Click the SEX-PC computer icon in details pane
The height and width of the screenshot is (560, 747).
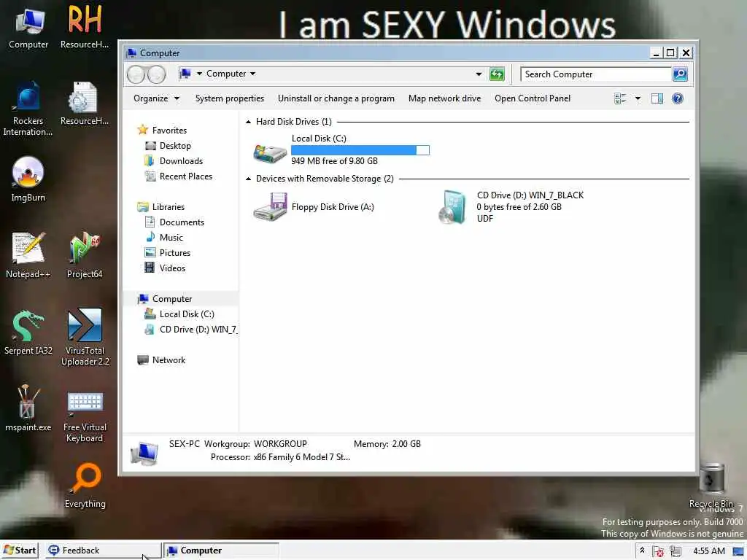(144, 453)
